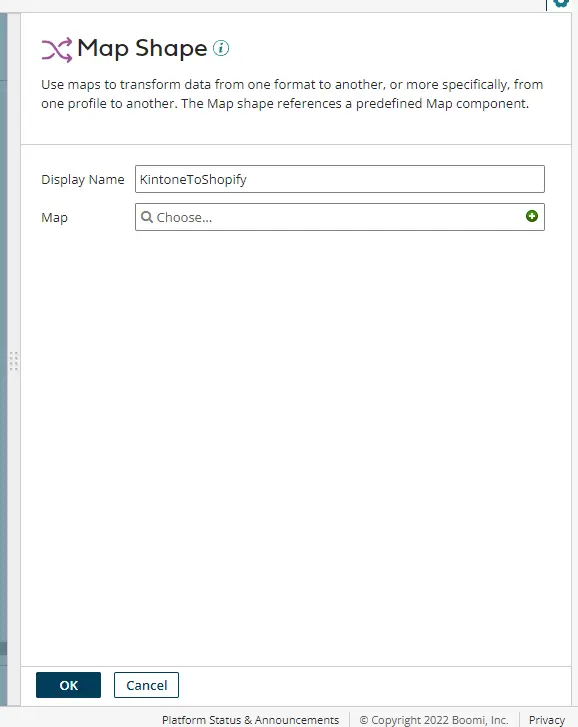Open the Privacy link in the footer

click(546, 720)
